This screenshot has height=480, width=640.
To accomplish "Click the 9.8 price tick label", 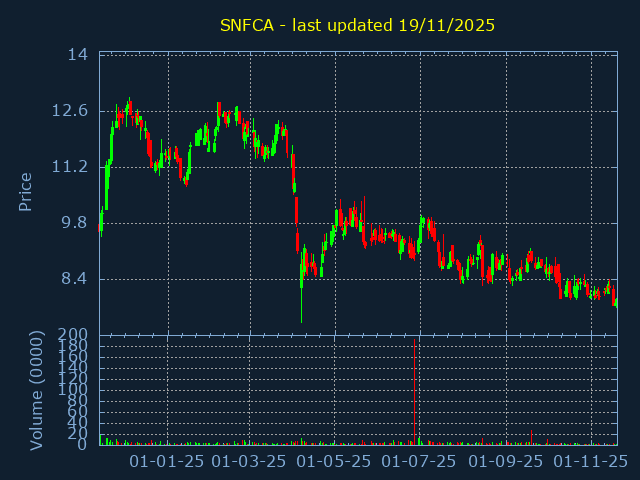I will (x=75, y=222).
